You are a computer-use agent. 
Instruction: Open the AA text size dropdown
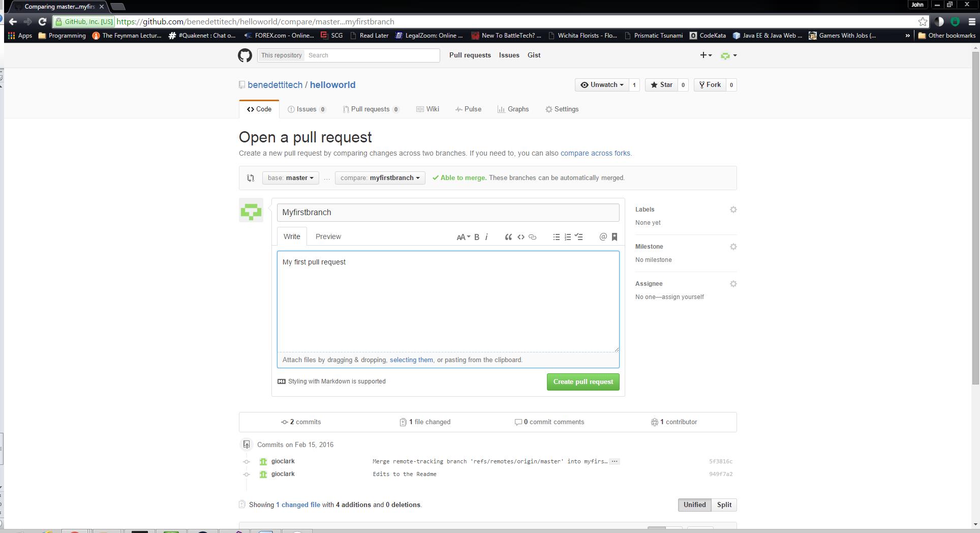click(463, 237)
